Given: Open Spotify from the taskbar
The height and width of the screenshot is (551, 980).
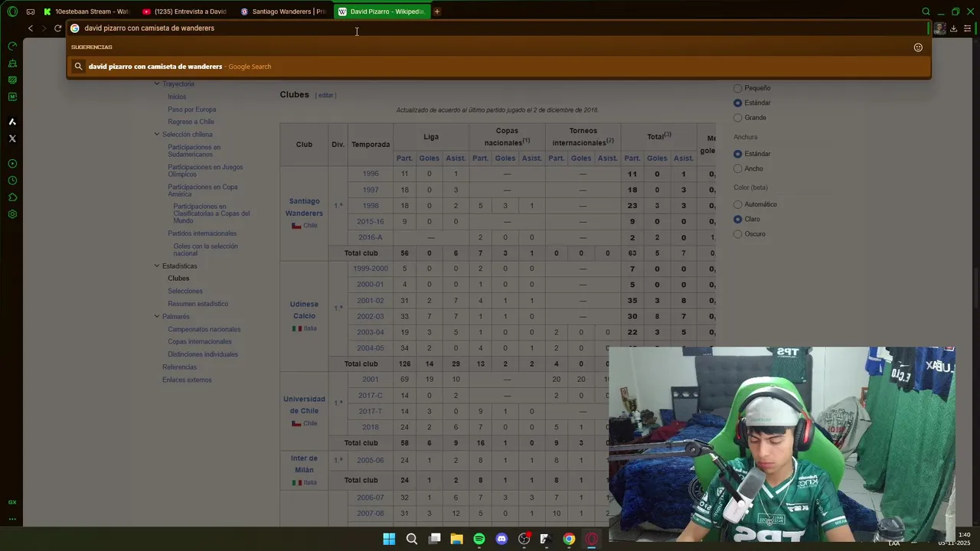Looking at the screenshot, I should (x=479, y=539).
